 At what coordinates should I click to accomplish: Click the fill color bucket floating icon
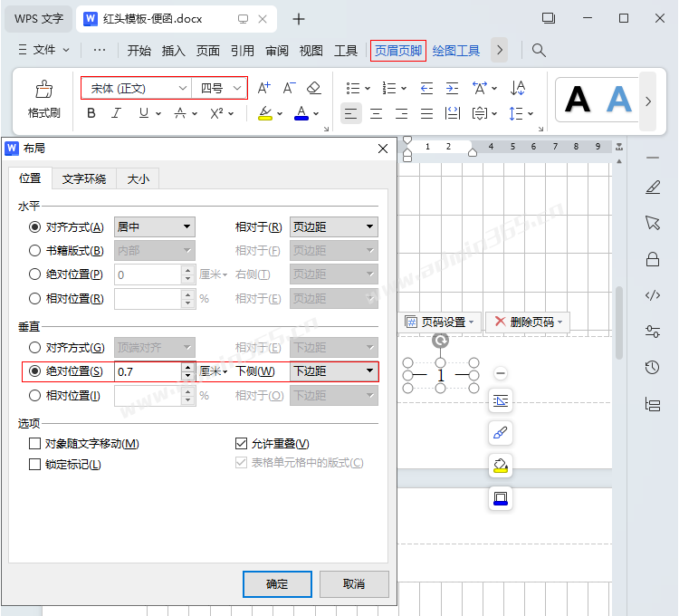click(x=501, y=466)
